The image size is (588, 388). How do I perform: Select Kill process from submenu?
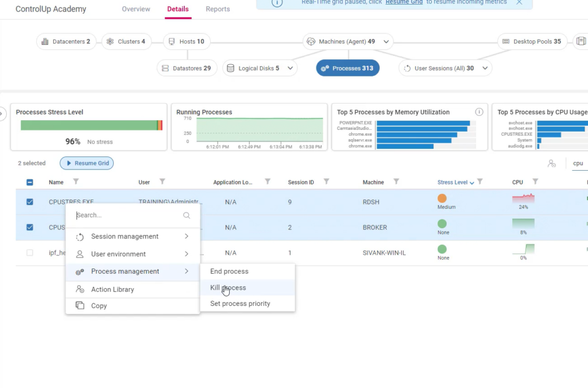tap(228, 287)
